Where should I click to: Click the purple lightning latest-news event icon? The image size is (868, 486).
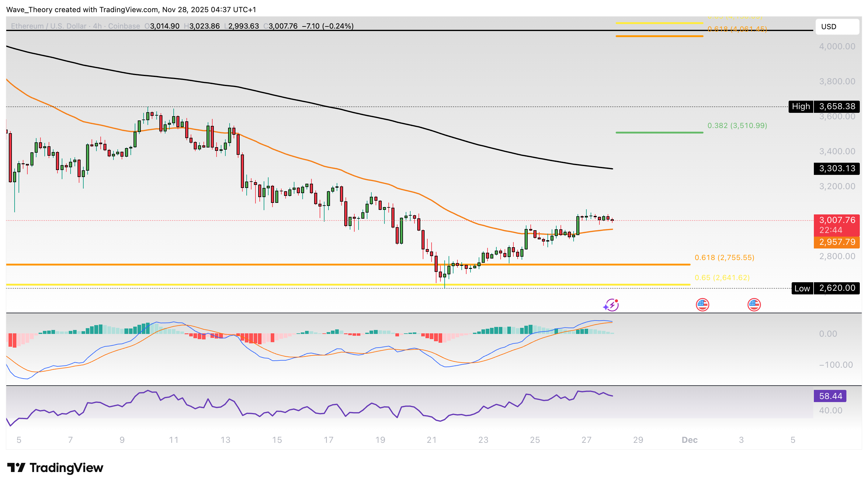click(612, 305)
